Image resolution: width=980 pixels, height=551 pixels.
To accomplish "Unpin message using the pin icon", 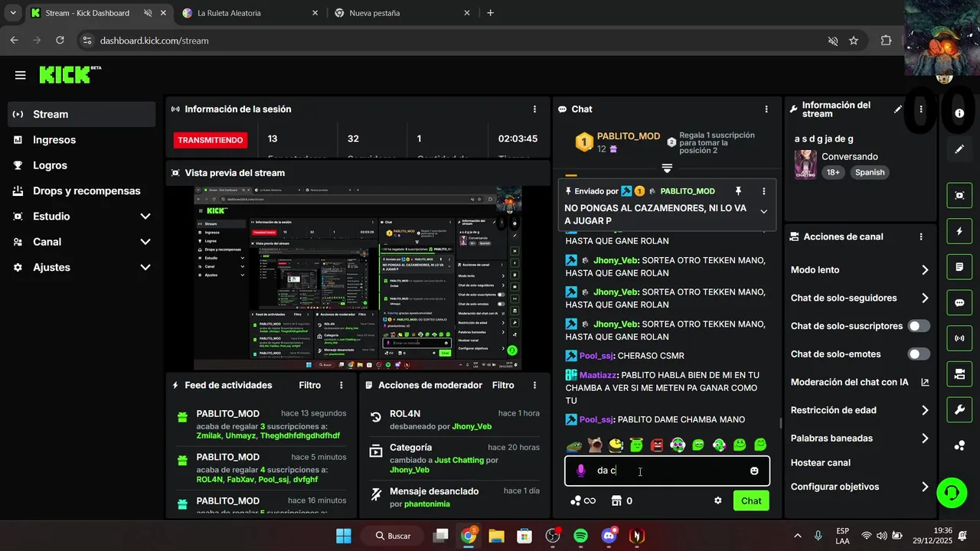I will [x=738, y=191].
